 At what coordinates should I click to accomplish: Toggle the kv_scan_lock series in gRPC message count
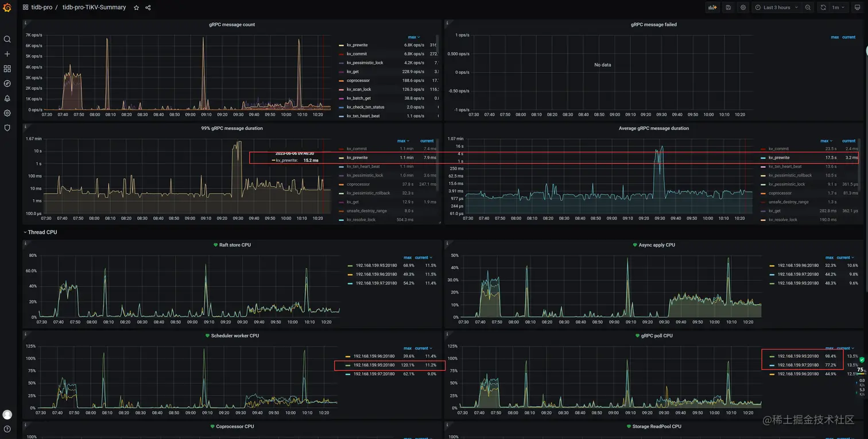[359, 89]
